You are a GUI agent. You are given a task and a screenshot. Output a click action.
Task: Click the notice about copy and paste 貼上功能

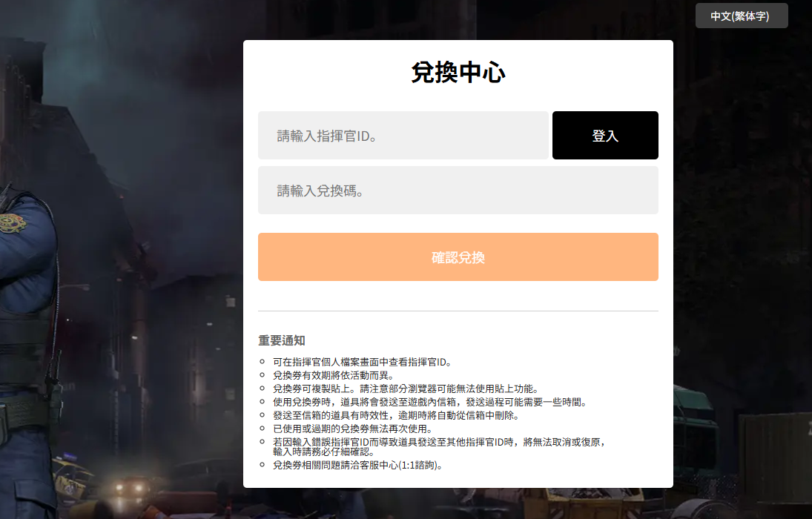click(x=405, y=389)
